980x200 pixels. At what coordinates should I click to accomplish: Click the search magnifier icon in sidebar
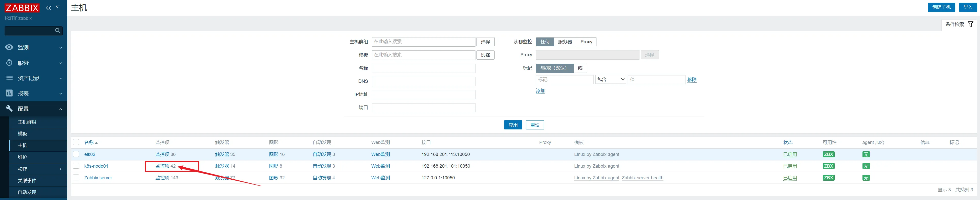click(58, 31)
